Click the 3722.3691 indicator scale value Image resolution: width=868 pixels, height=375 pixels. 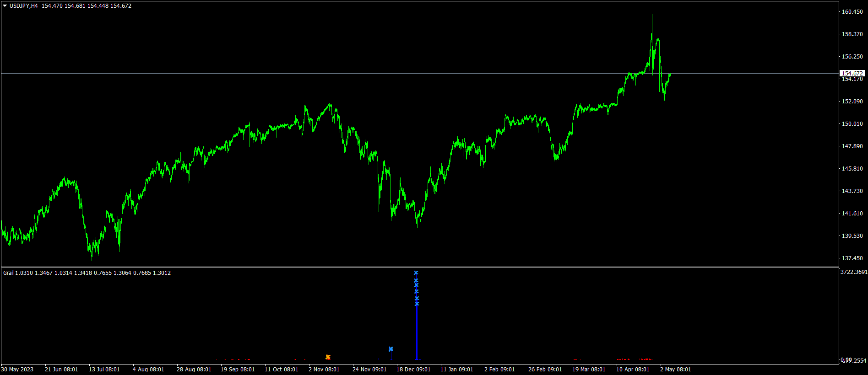pos(854,272)
